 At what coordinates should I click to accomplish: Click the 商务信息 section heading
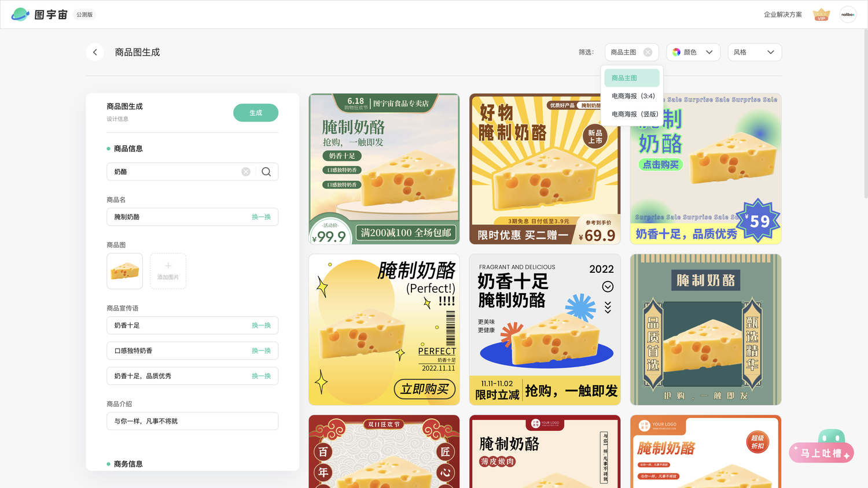(128, 464)
